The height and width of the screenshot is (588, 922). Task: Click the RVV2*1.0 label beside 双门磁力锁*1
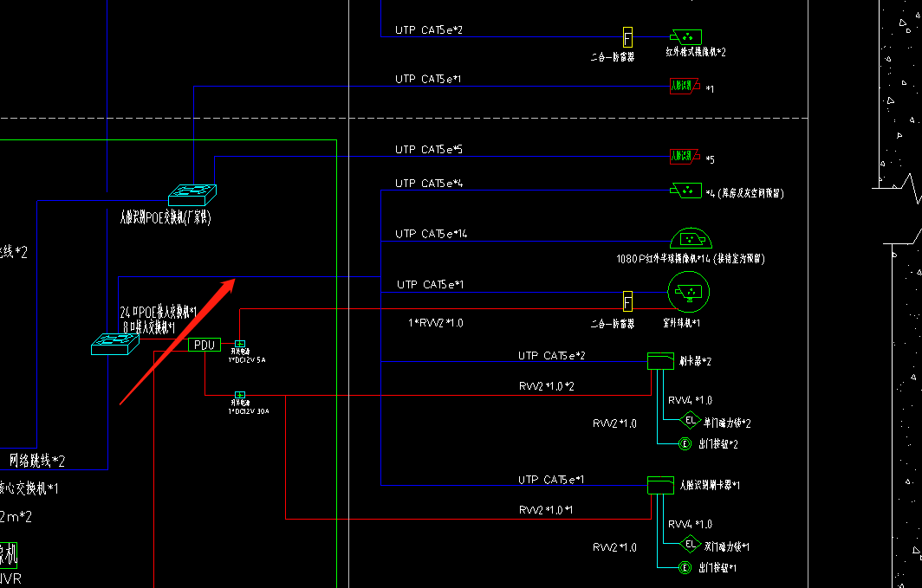coord(614,547)
